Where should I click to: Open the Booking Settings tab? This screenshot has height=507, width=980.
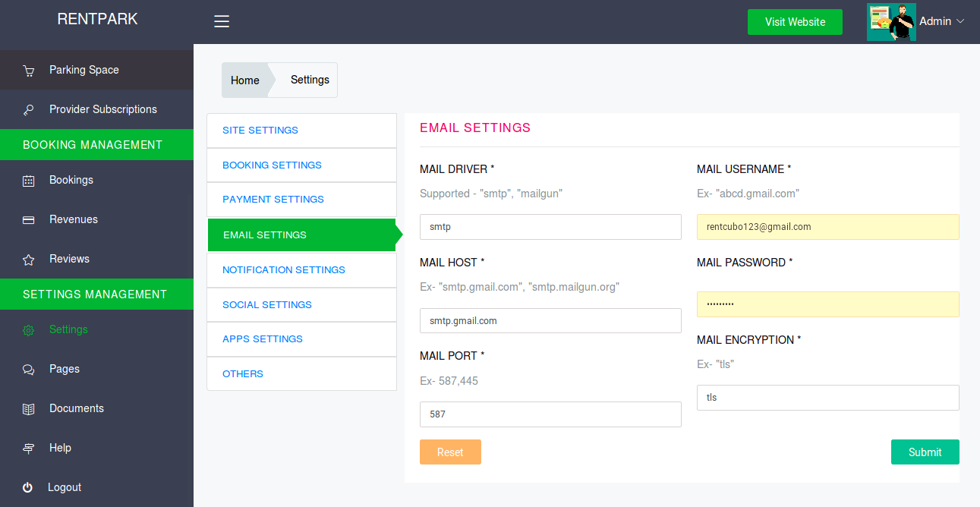(301, 165)
